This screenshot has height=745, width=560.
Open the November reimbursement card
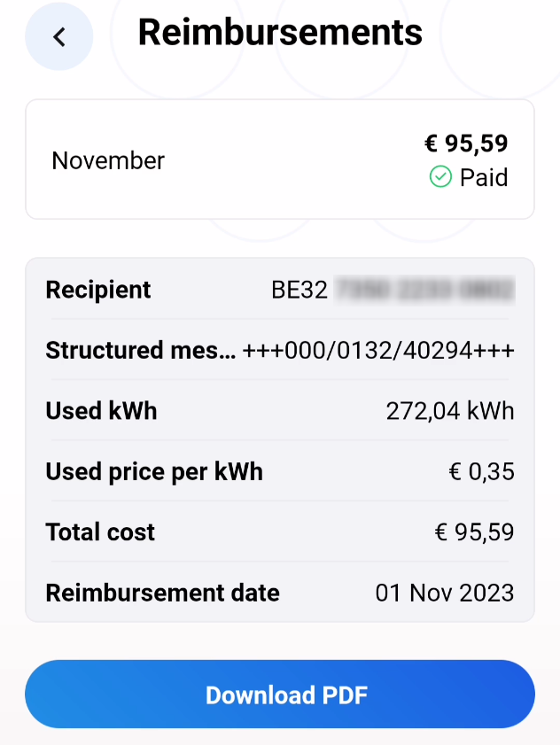pos(279,159)
